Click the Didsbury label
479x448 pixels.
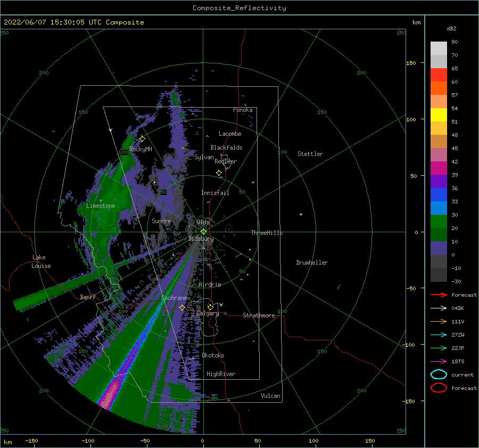201,239
